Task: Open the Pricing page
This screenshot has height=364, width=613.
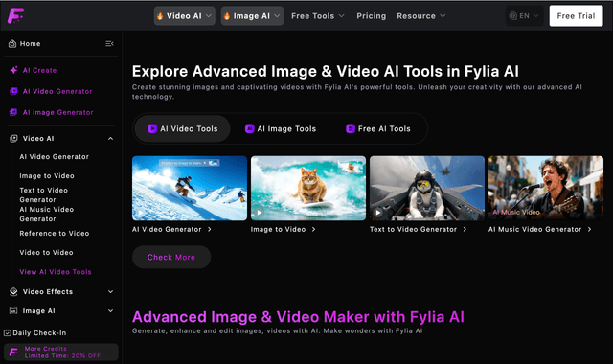Action: (371, 16)
